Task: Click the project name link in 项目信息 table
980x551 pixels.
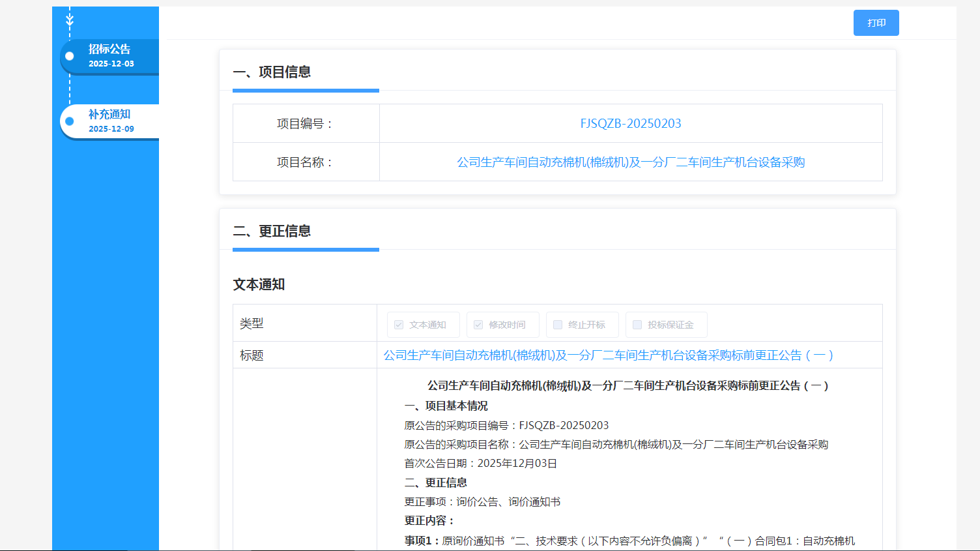Action: coord(630,162)
